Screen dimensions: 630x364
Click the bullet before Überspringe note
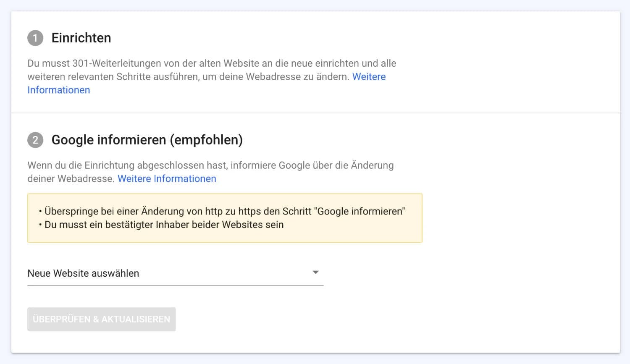39,211
